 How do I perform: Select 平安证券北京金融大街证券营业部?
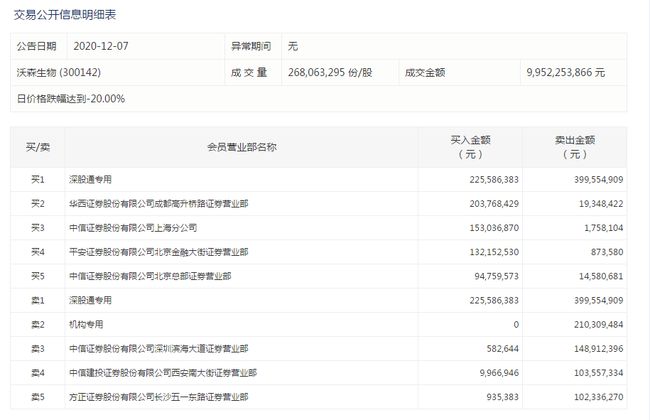(159, 252)
